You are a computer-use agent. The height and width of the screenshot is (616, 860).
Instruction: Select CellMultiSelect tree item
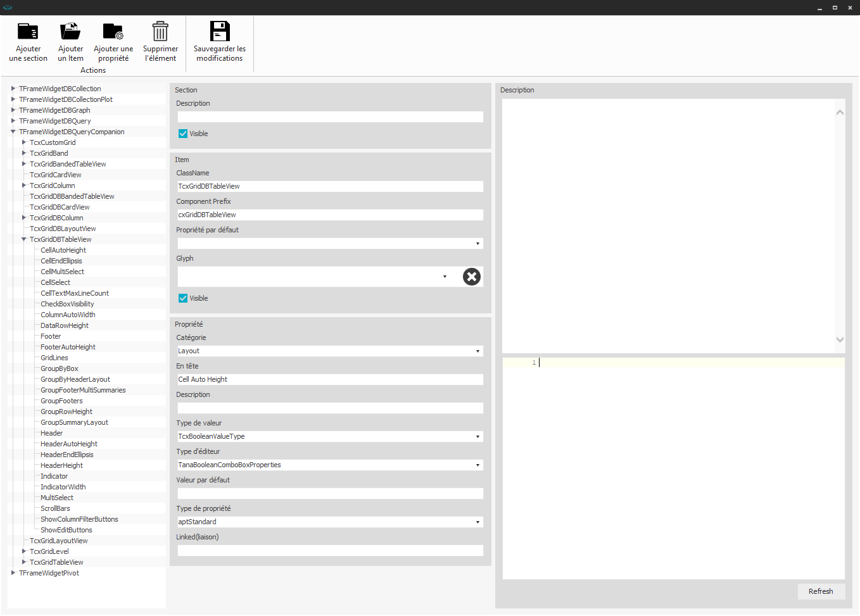coord(62,272)
